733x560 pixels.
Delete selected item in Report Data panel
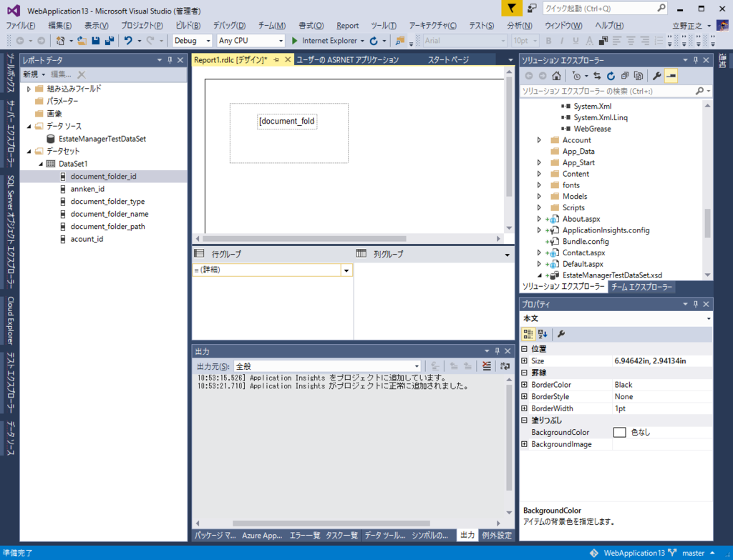(82, 74)
